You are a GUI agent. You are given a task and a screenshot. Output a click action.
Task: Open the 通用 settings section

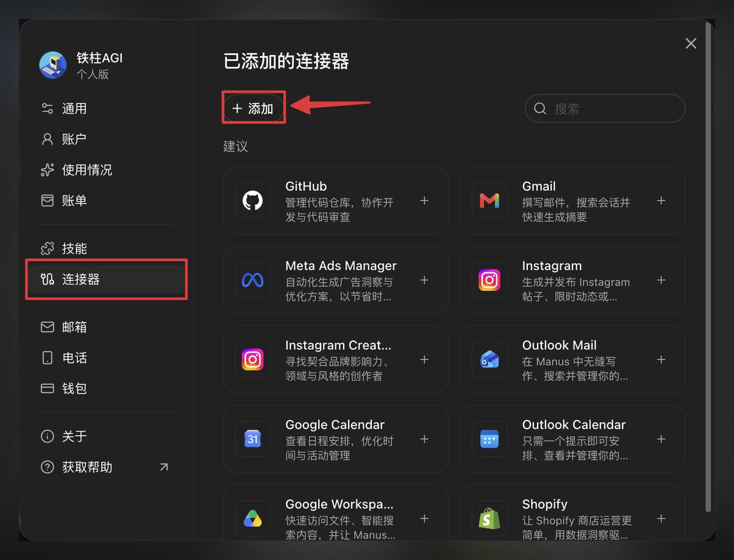coord(106,109)
